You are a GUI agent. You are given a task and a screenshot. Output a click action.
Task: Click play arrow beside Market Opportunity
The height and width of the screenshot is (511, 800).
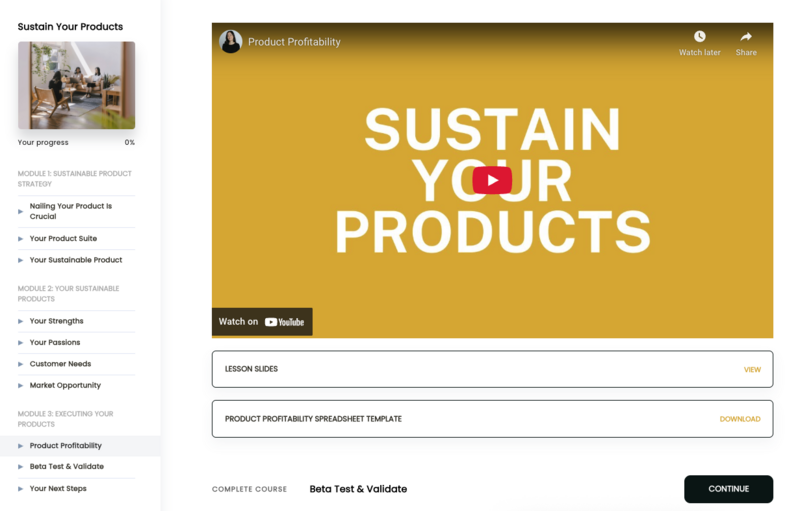(x=20, y=386)
